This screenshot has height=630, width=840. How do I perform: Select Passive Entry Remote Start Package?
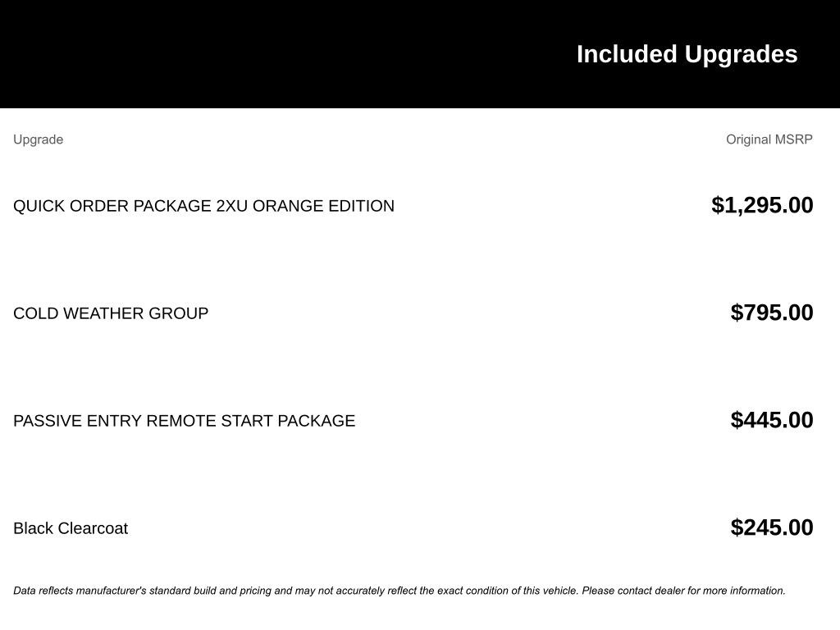coord(184,421)
